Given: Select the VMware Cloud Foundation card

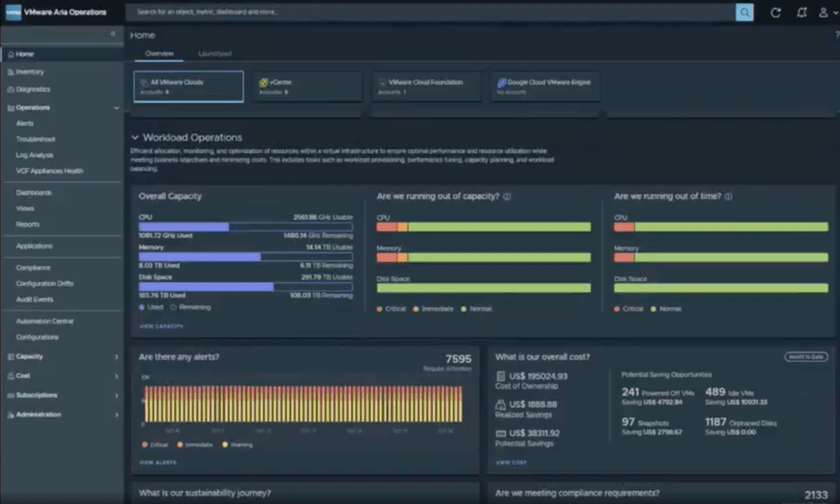Looking at the screenshot, I should click(x=426, y=86).
